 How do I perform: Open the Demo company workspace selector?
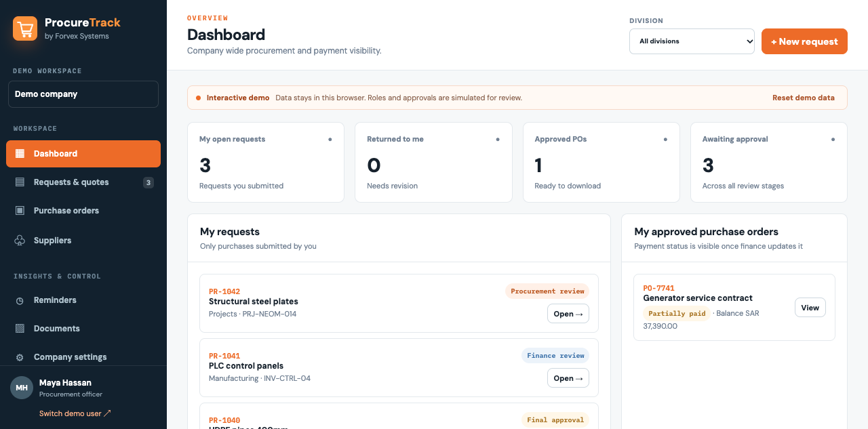pos(83,94)
